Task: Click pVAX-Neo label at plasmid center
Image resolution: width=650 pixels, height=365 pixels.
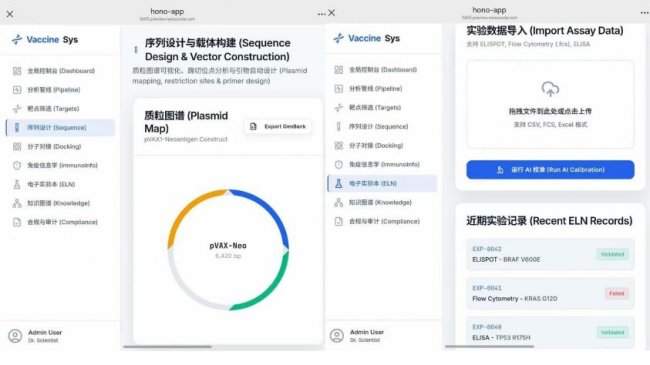Action: pos(228,246)
